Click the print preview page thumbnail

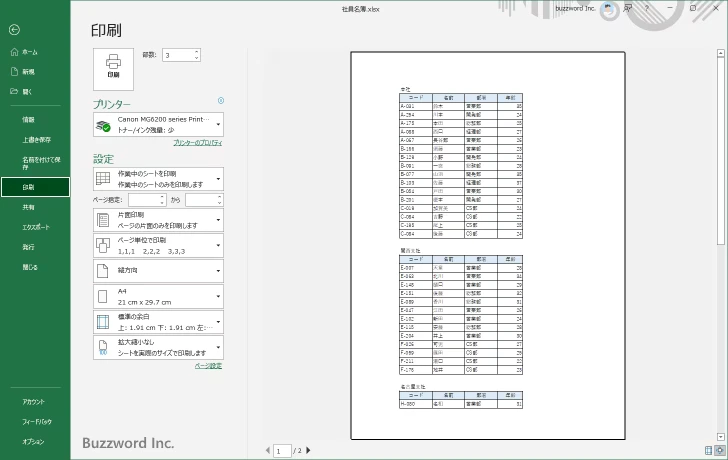(488, 246)
